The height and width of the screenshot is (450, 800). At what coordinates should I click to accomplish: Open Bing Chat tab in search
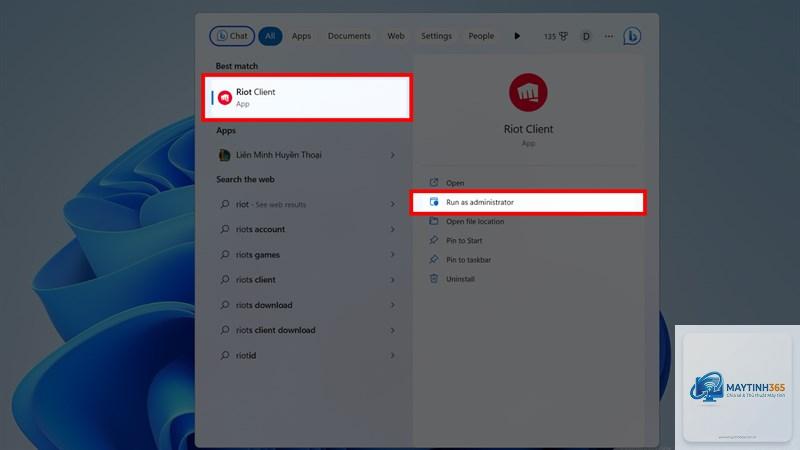(x=232, y=36)
